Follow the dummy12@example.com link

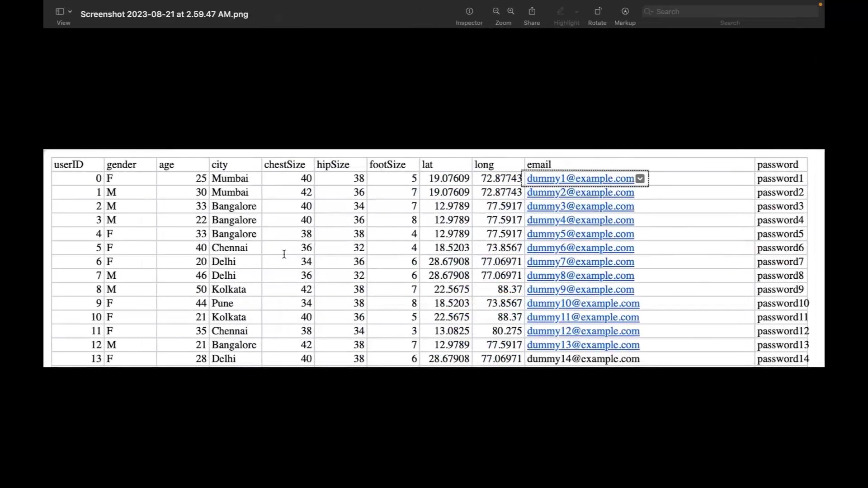coord(583,331)
